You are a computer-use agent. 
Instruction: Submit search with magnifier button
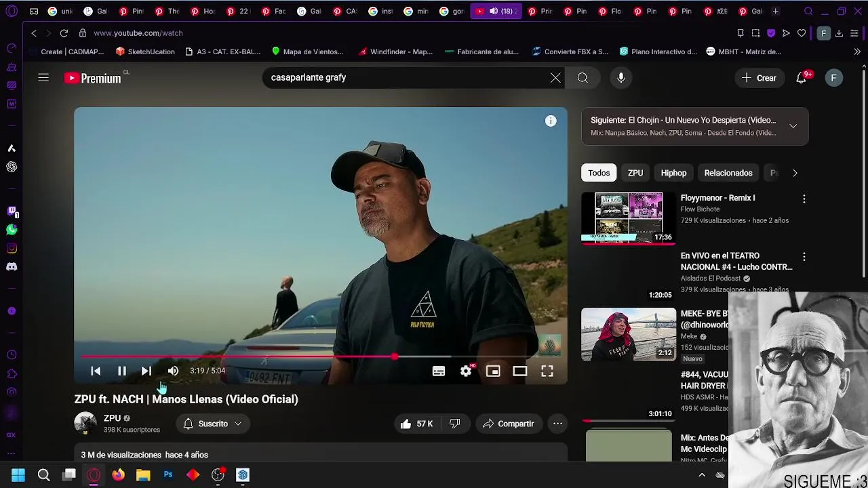(x=583, y=78)
